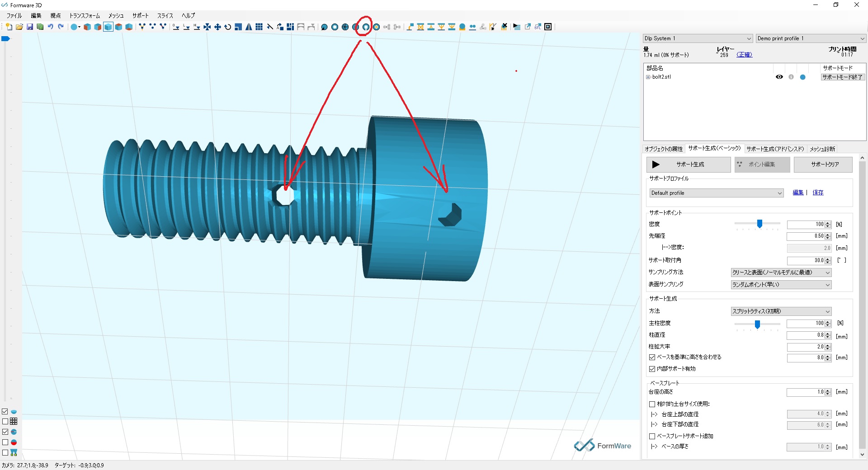The height and width of the screenshot is (470, 868).
Task: Open the blue grid array tool
Action: click(259, 27)
